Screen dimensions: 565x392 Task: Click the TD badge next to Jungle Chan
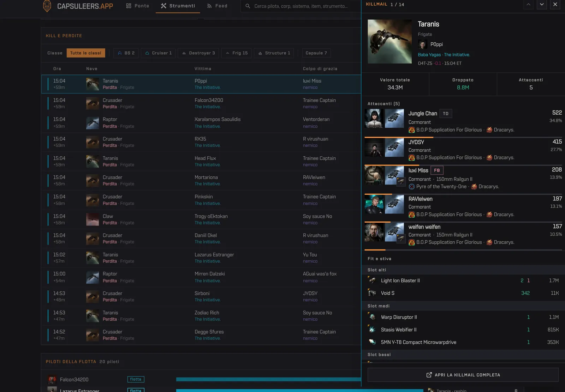[x=446, y=114]
